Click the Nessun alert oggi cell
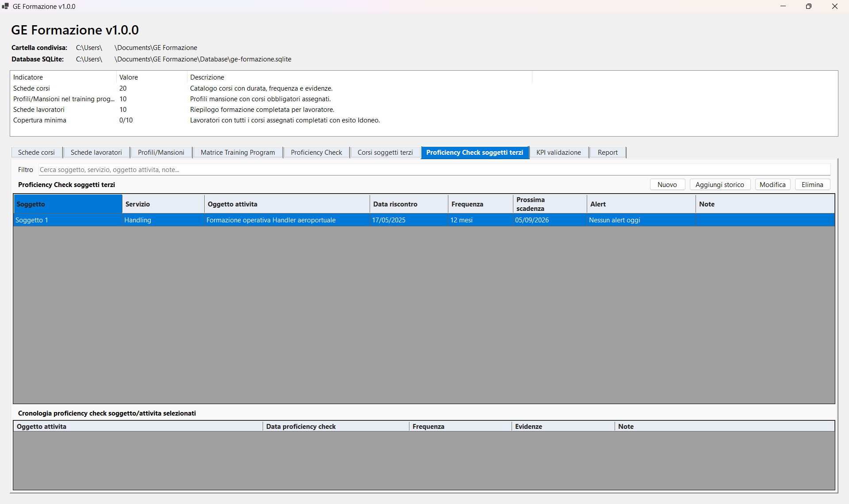849x504 pixels. coord(641,220)
